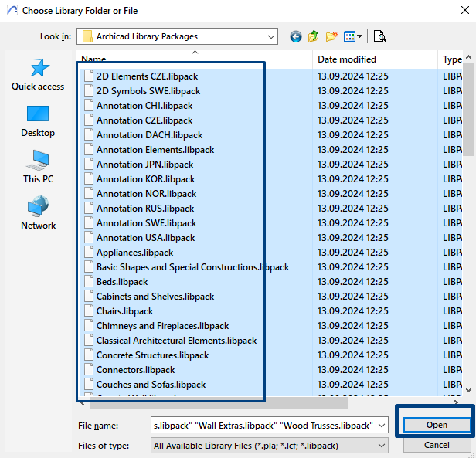This screenshot has height=458, width=476.
Task: Go up one folder level icon
Action: click(313, 37)
